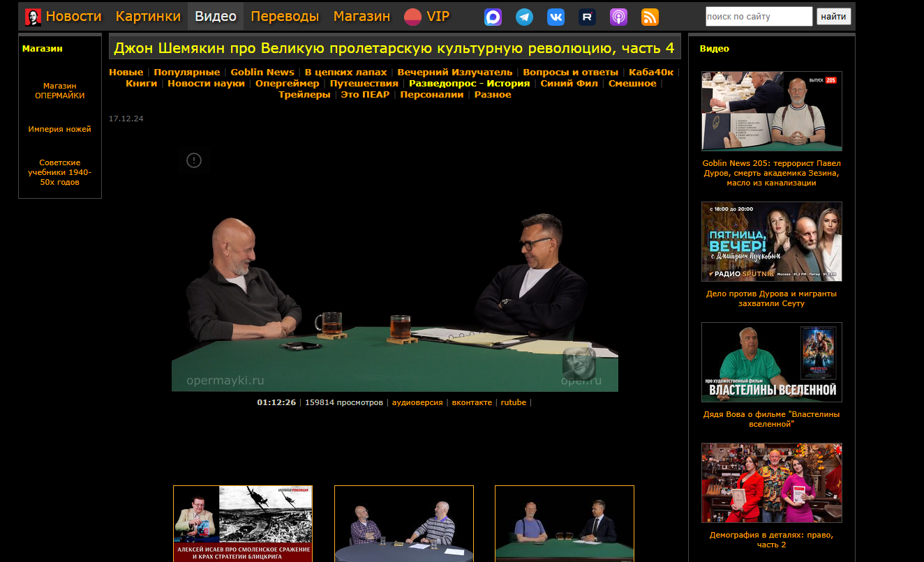
Task: Open the Популярные video category
Action: [x=187, y=73]
